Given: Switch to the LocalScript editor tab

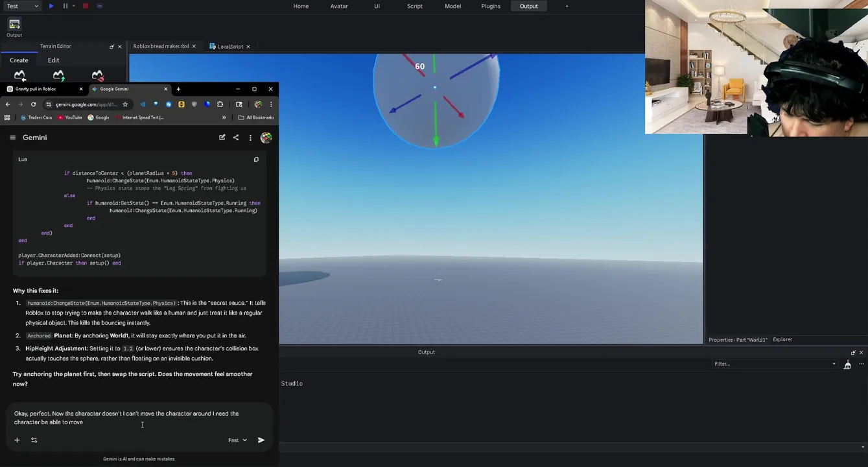Looking at the screenshot, I should coord(226,46).
